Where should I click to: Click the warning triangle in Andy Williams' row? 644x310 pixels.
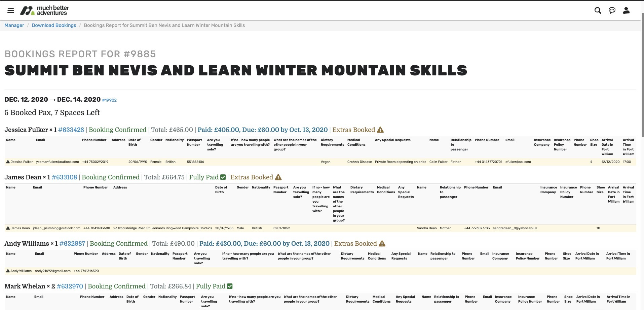tap(8, 271)
